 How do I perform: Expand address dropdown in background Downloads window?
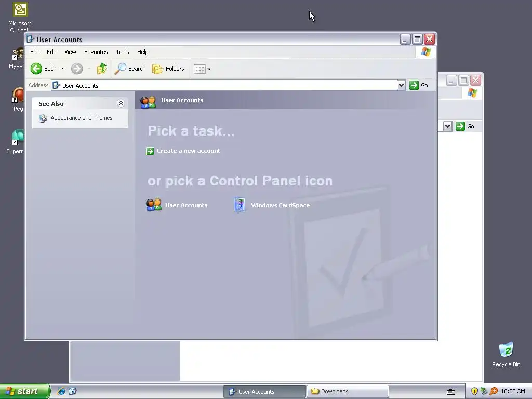click(x=447, y=126)
